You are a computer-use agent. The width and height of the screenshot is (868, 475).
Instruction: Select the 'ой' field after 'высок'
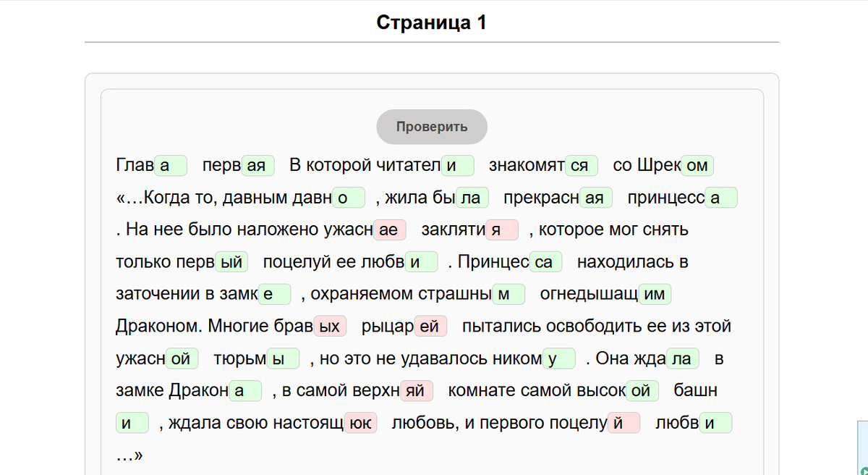click(x=642, y=390)
